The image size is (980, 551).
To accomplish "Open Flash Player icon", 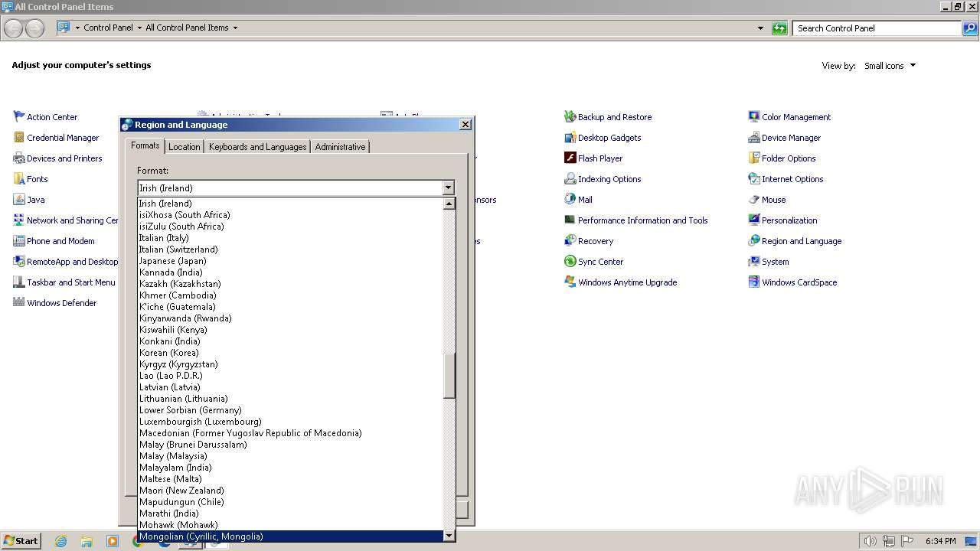I will pos(570,158).
